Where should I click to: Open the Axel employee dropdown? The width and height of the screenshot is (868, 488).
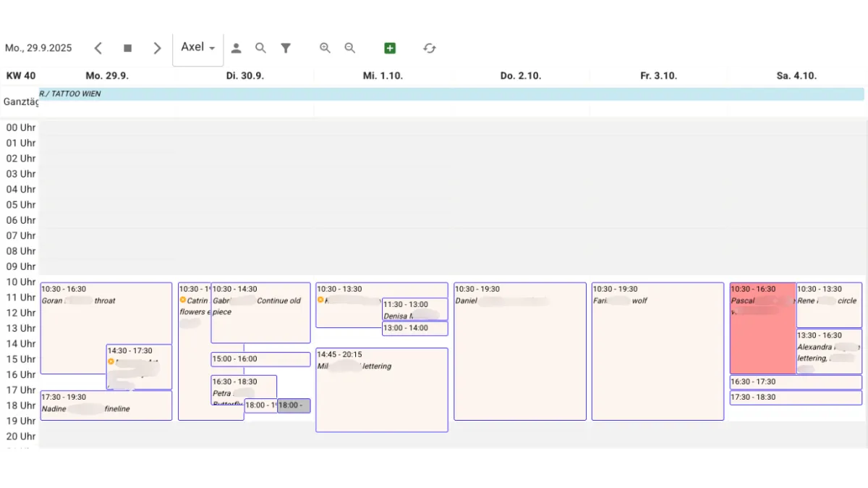(198, 48)
